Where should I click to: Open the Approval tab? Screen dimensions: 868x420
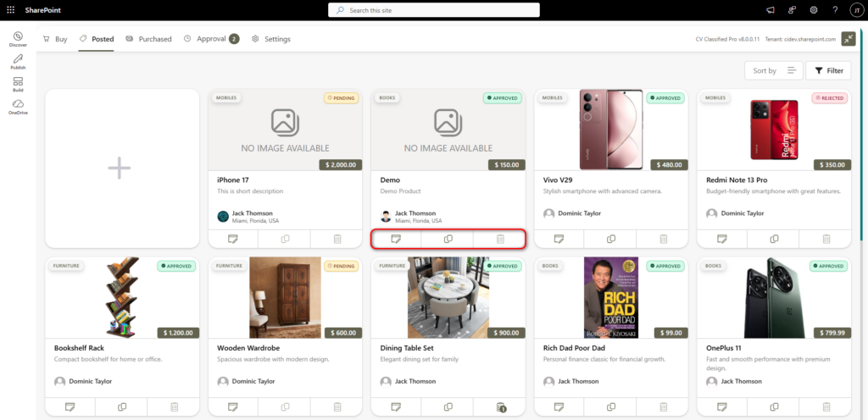(211, 39)
